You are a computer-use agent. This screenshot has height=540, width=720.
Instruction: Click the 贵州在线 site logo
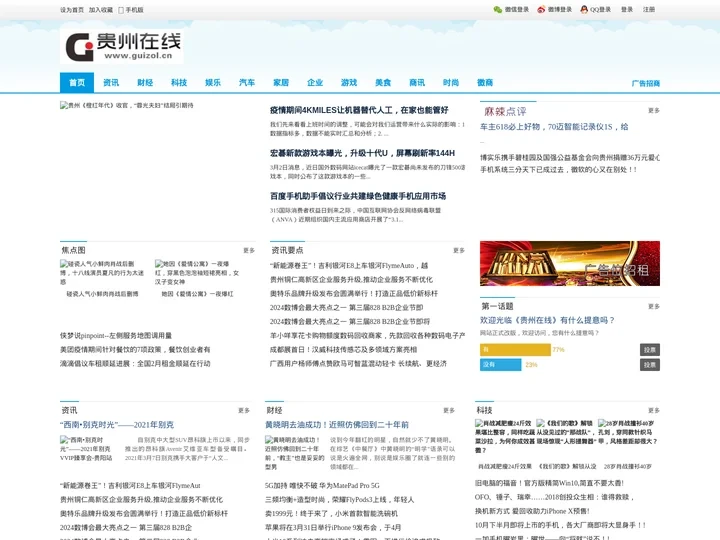[x=122, y=46]
